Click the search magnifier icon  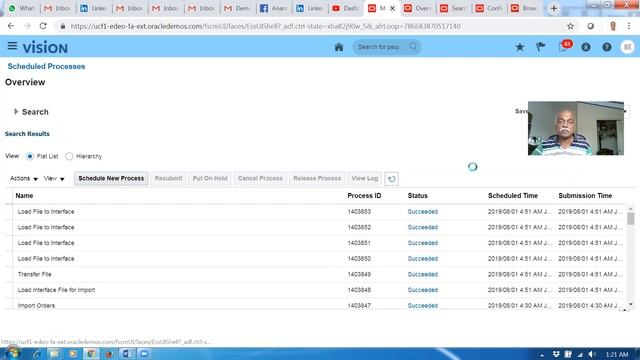point(413,47)
